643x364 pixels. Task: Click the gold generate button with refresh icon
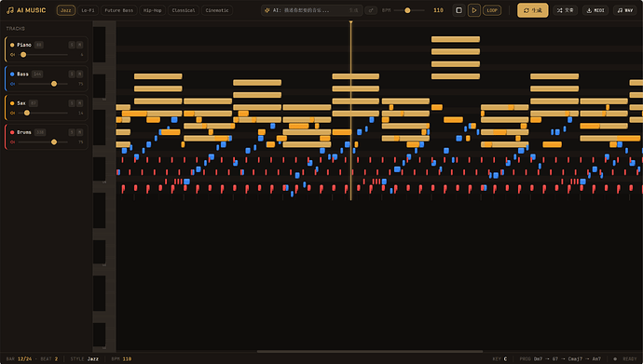coord(533,10)
